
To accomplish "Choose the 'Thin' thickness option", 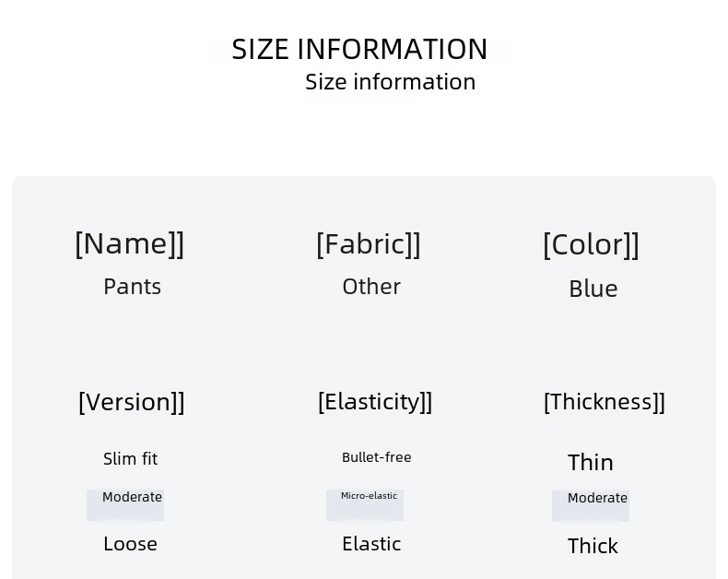I will 591,462.
